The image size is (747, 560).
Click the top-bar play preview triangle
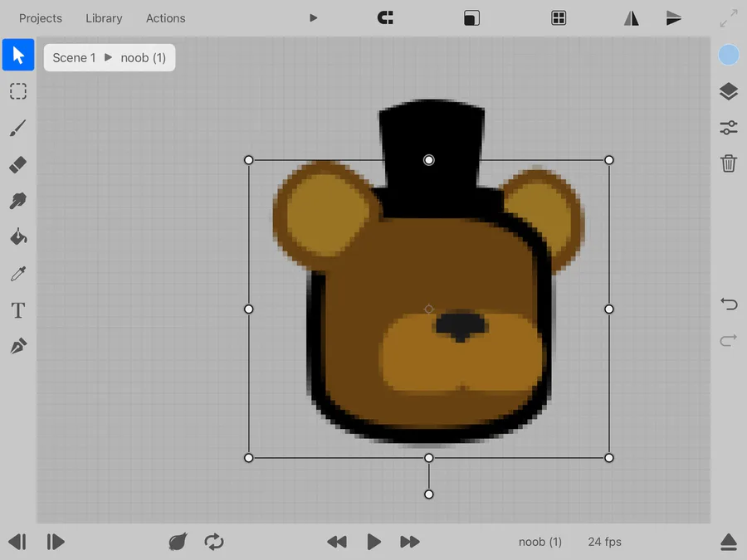(x=313, y=18)
